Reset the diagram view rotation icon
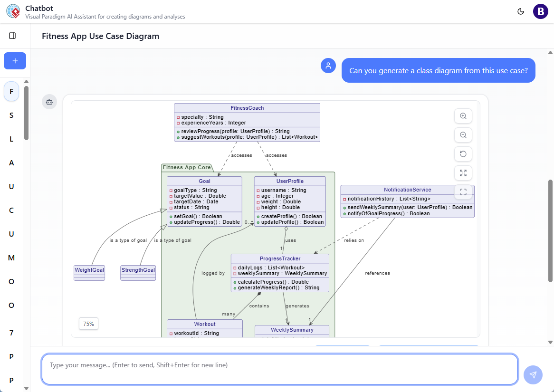 point(463,154)
